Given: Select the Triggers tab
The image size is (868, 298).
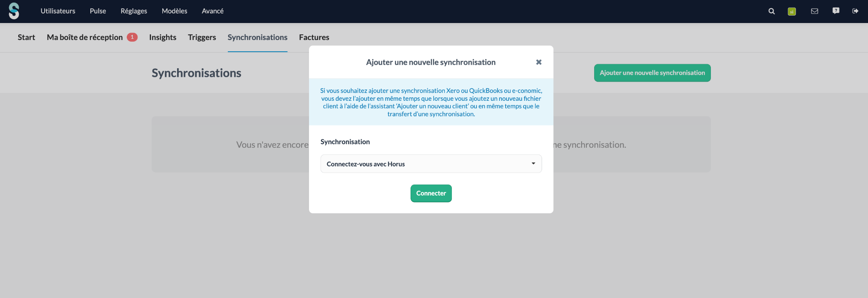Looking at the screenshot, I should (x=202, y=37).
